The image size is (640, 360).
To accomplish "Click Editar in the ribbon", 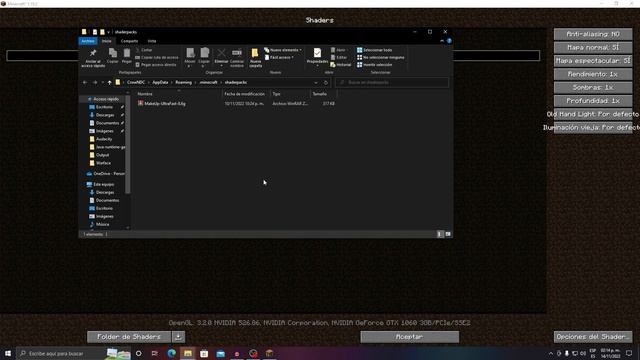I will click(x=339, y=57).
